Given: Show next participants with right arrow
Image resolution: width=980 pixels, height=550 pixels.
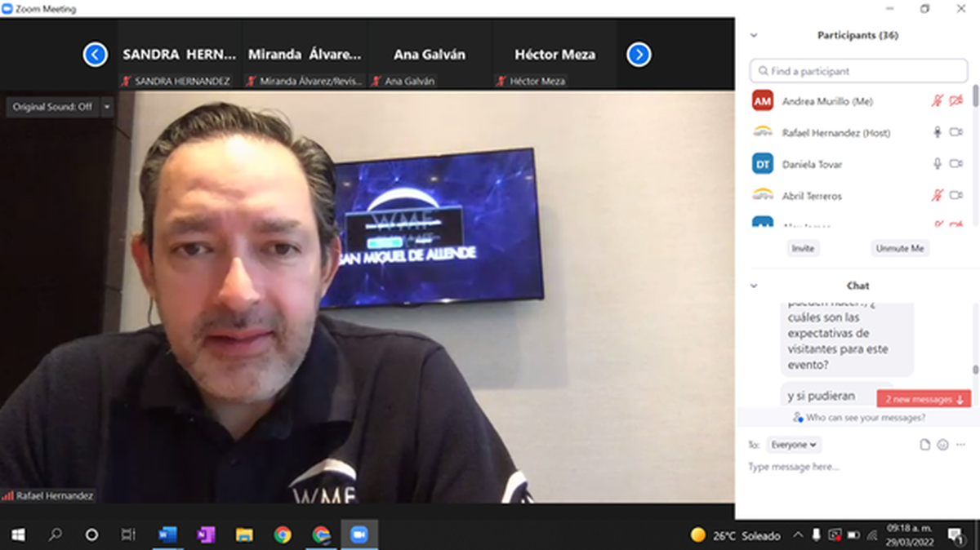Looking at the screenshot, I should point(639,55).
